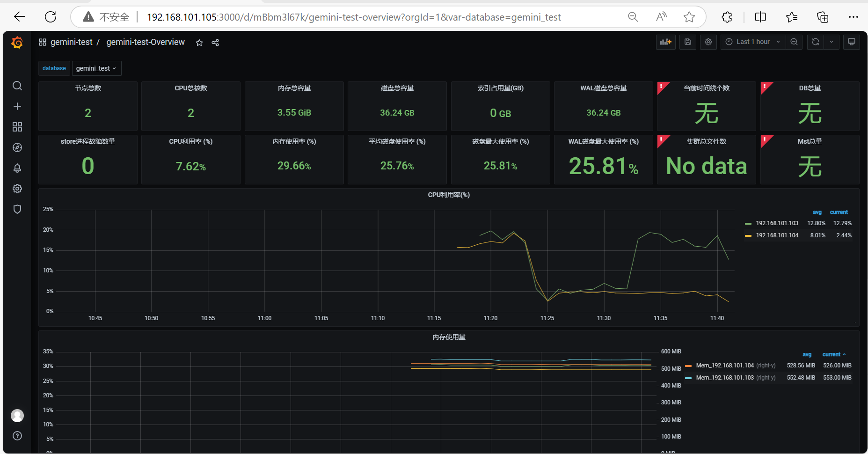Save dashboard with the disk icon
This screenshot has height=454, width=868.
click(x=688, y=42)
